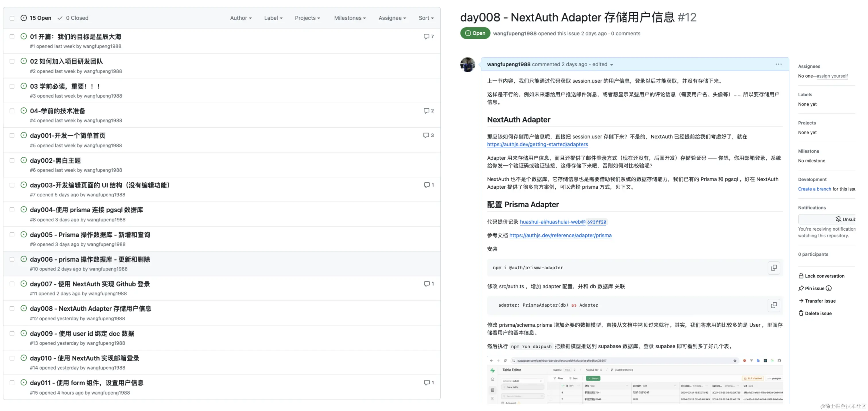Screen dimensions: 868x411
Task: Click the Pin issue info icon
Action: [x=829, y=289]
